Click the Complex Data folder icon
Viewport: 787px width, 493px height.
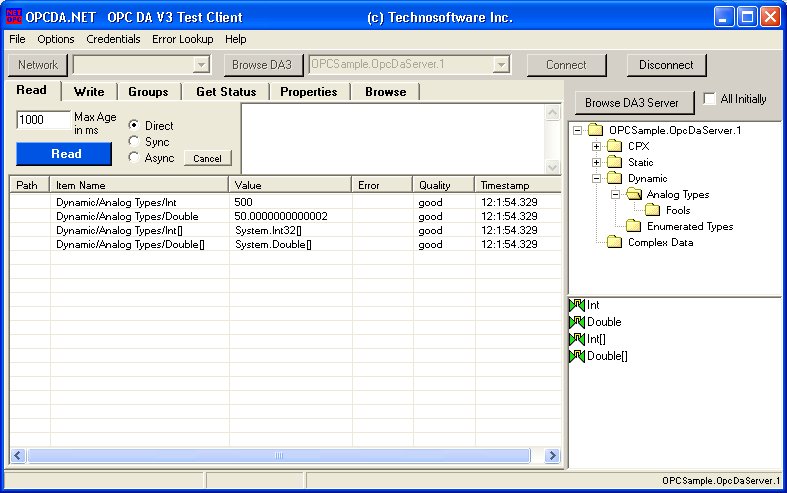[614, 242]
